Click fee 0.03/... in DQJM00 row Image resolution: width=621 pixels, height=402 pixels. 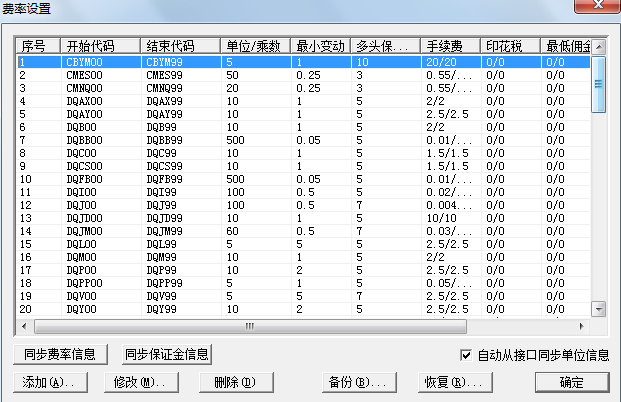pos(449,231)
